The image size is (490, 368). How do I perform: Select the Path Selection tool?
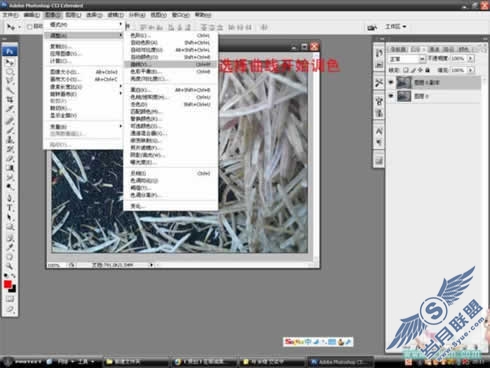click(x=10, y=217)
